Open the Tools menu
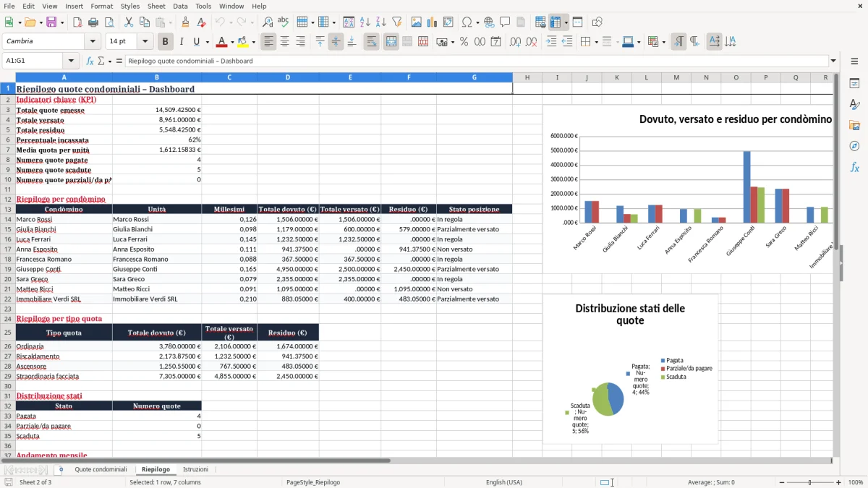Screen dimensions: 868x488 [203, 6]
